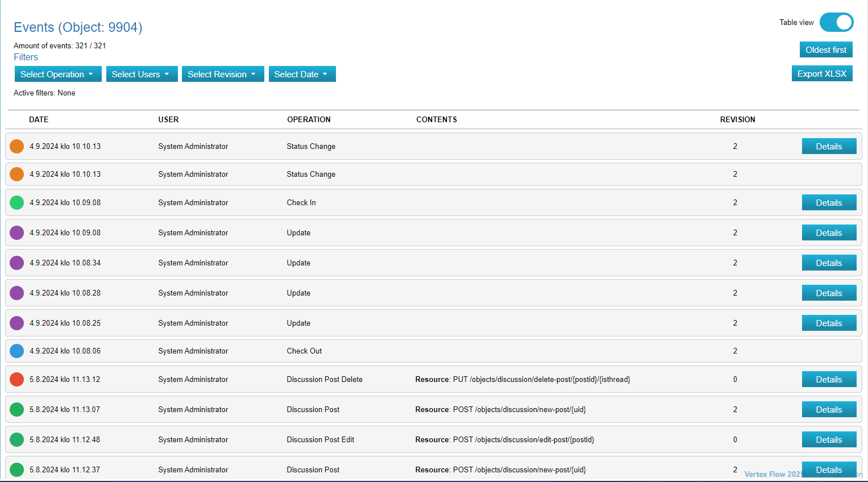The height and width of the screenshot is (482, 868).
Task: Click the green circle for the 11.13.07 Discussion Post
Action: coord(17,409)
